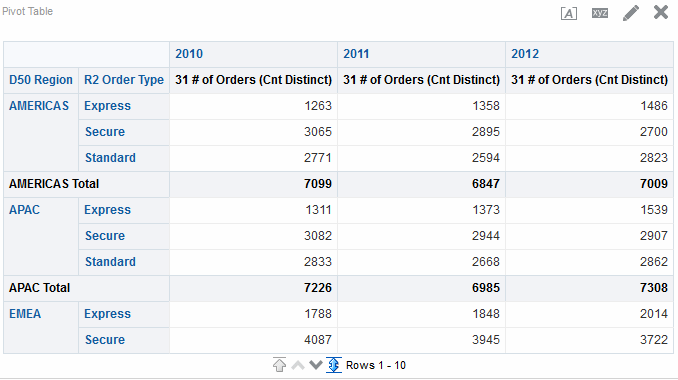The height and width of the screenshot is (380, 678).
Task: Click AMERICAS total value 6847
Action: (486, 184)
